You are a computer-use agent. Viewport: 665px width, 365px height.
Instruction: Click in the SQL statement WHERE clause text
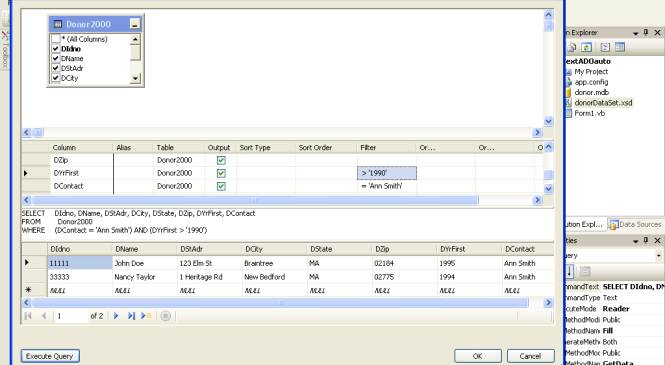pyautogui.click(x=130, y=230)
